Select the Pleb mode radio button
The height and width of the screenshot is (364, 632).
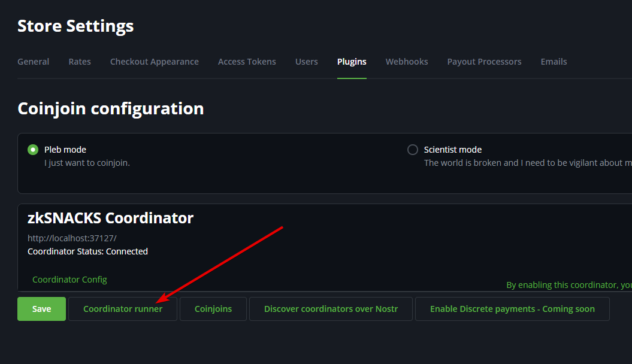point(33,150)
